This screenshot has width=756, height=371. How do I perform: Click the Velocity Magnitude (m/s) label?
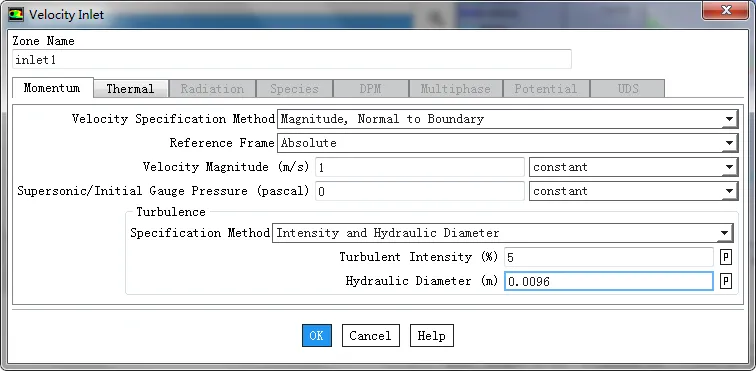(226, 167)
